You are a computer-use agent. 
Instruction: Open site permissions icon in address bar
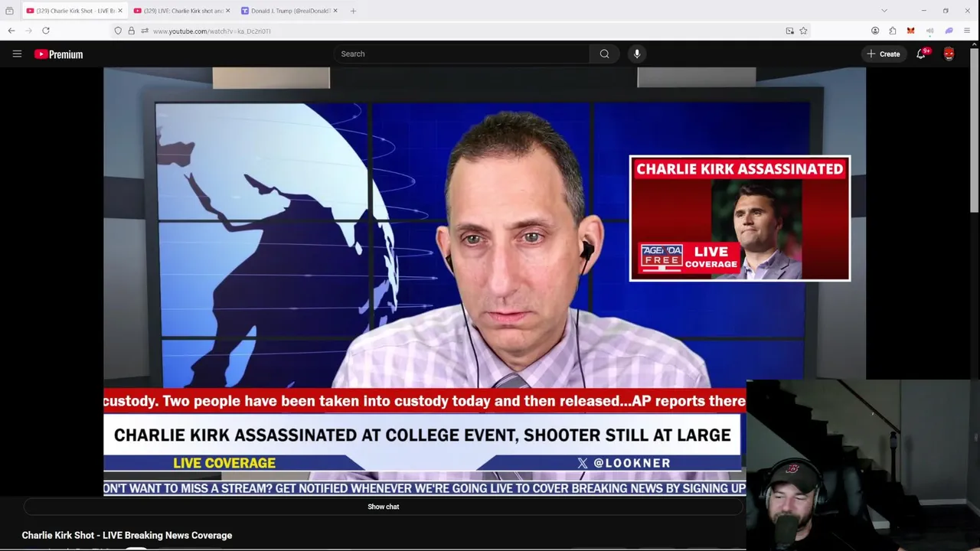[x=145, y=31]
